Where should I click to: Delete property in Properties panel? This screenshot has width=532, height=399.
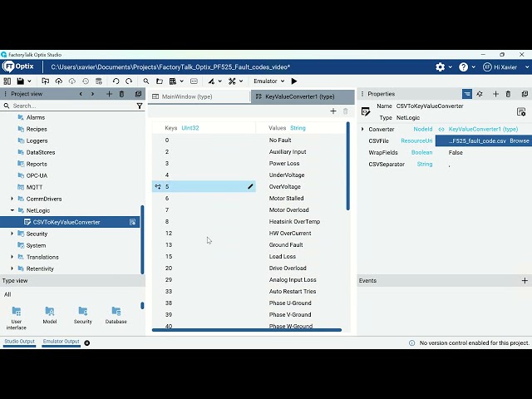click(508, 94)
